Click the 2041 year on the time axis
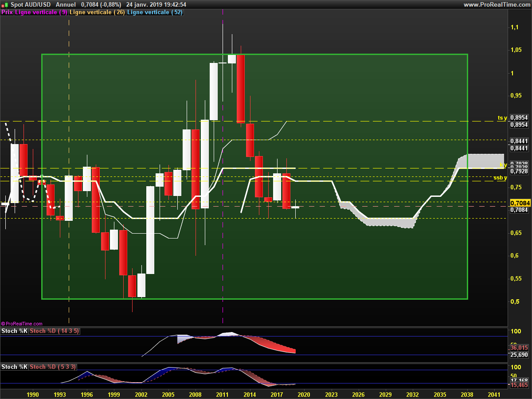The width and height of the screenshot is (532, 399). coord(494,395)
